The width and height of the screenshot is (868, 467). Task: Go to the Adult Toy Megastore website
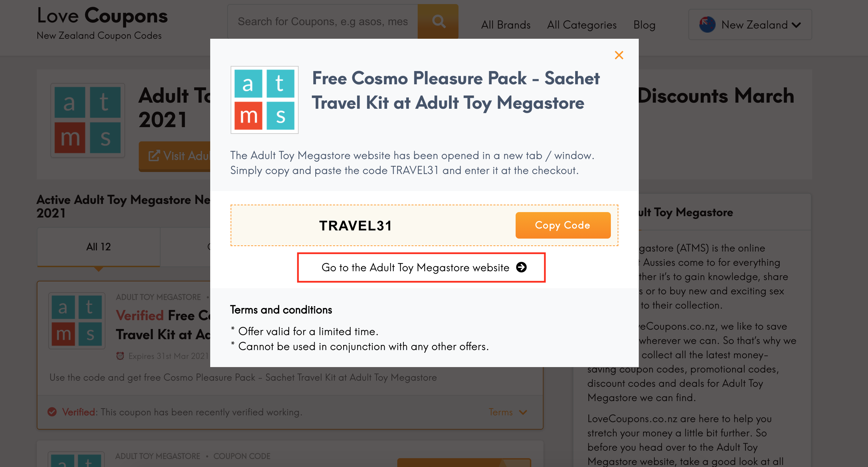point(421,267)
